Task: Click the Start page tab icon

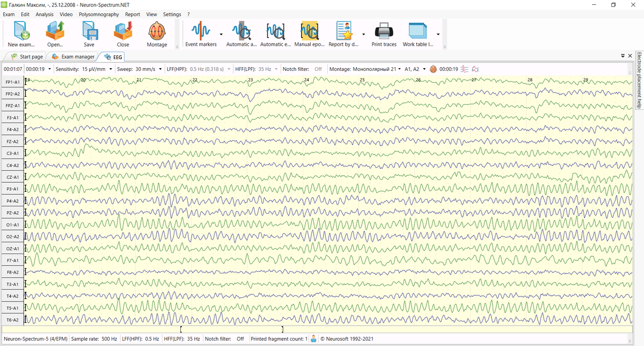Action: pyautogui.click(x=14, y=56)
